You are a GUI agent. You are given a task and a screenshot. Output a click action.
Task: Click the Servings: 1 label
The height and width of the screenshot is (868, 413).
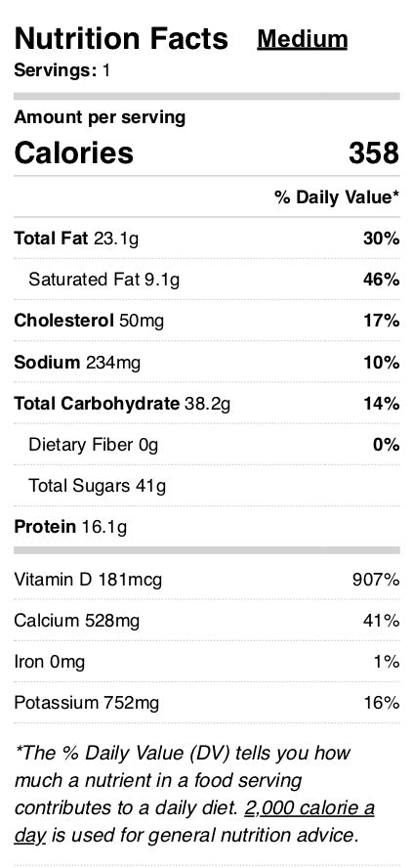click(62, 70)
